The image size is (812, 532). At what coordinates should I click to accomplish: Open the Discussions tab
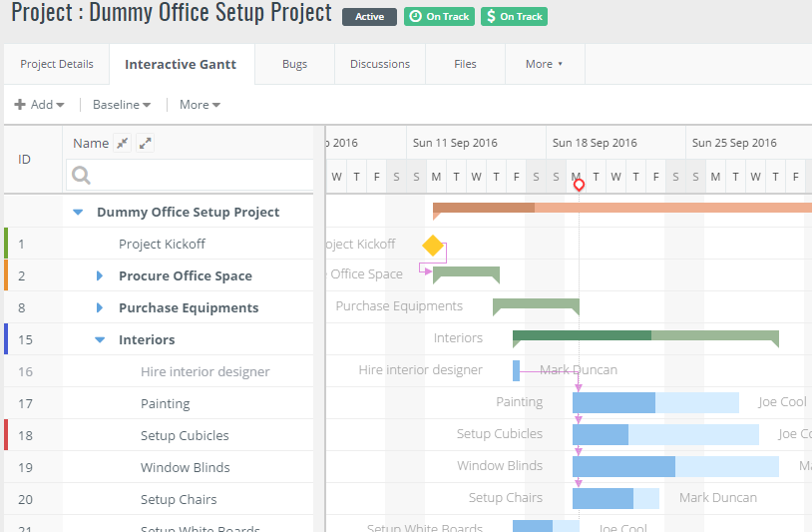pyautogui.click(x=380, y=64)
